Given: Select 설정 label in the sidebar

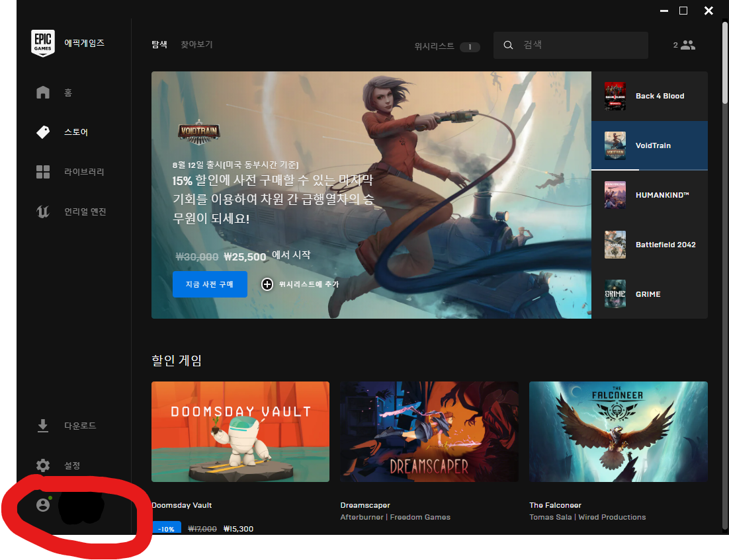Looking at the screenshot, I should click(x=72, y=465).
